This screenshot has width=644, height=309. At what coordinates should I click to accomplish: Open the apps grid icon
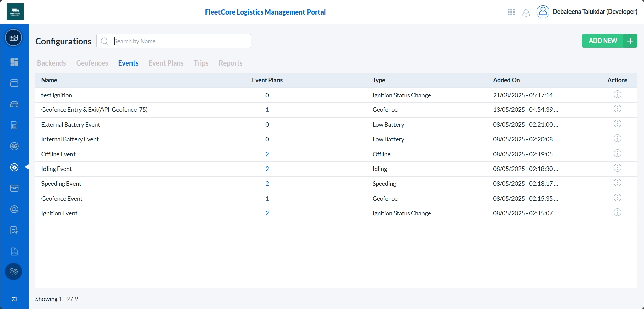511,12
